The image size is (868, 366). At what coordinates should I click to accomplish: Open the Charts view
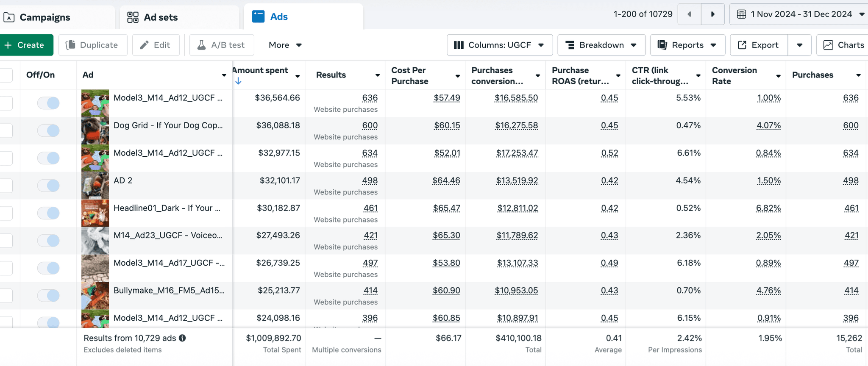[843, 45]
